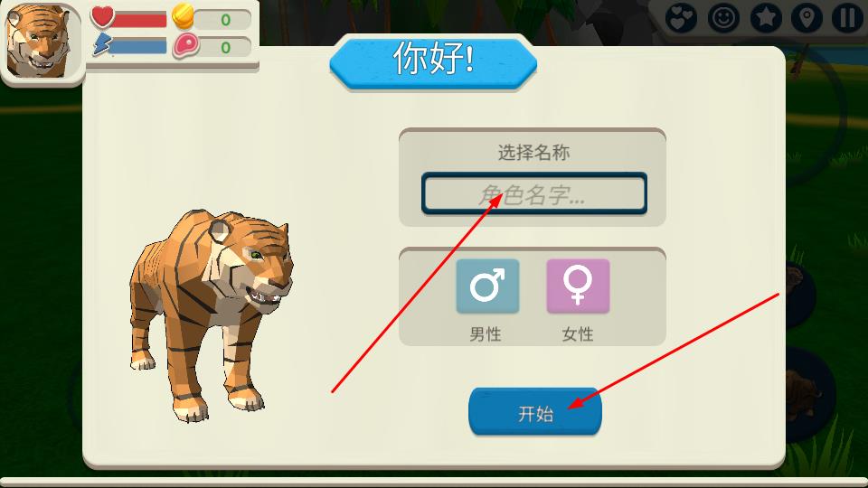Click the blue energy bar
This screenshot has width=868, height=488.
137,46
